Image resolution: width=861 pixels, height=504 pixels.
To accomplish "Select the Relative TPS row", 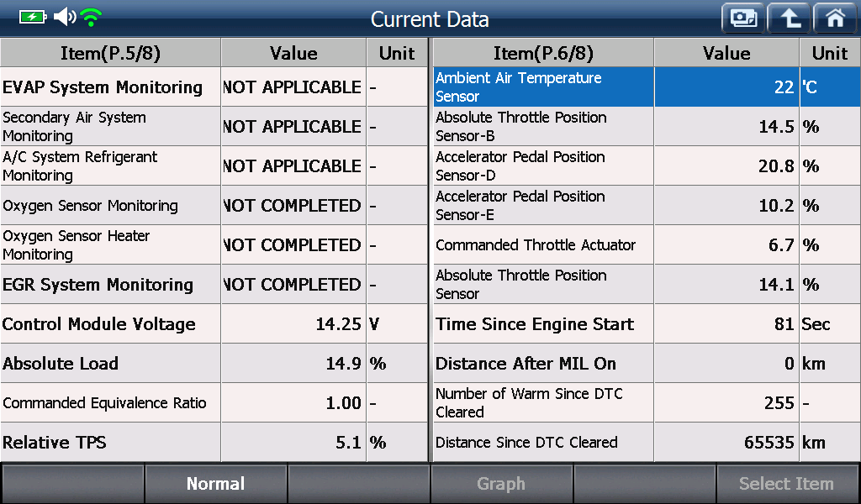I will 214,442.
